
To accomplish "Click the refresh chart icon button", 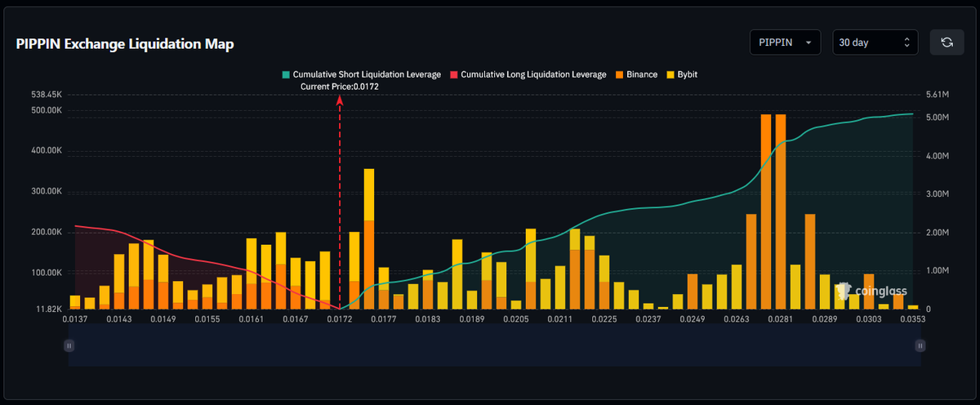I will (947, 42).
